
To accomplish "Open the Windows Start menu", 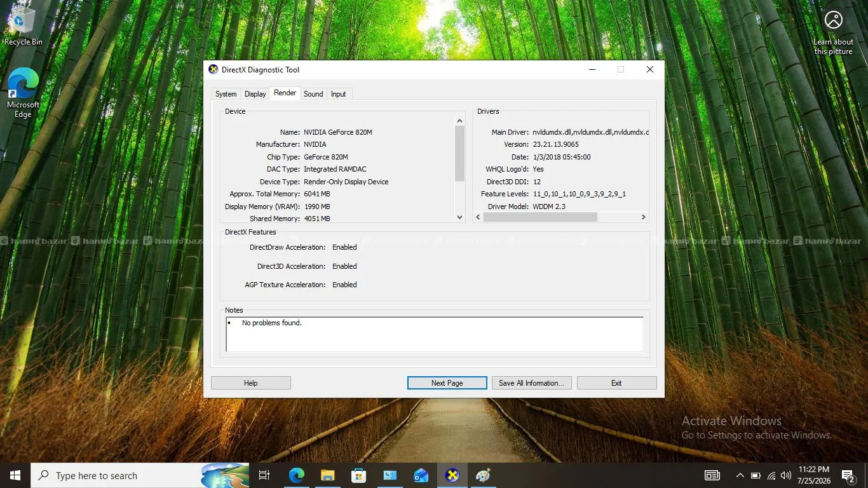I will pos(15,475).
